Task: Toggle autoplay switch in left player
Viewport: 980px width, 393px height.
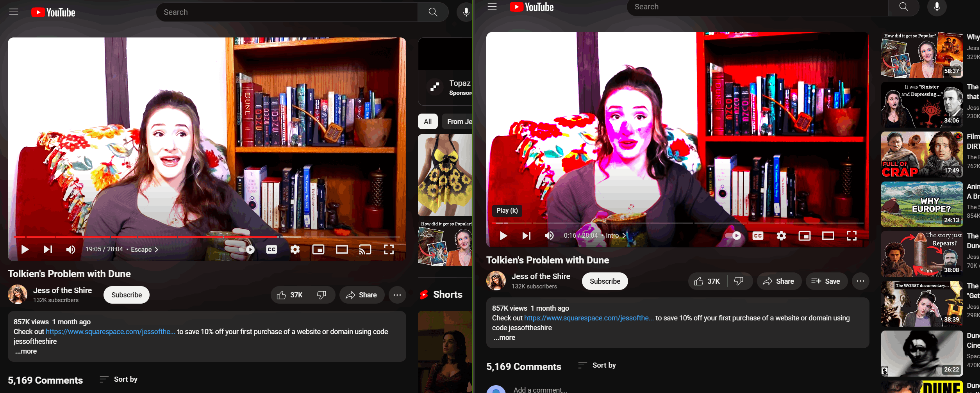Action: (x=247, y=249)
